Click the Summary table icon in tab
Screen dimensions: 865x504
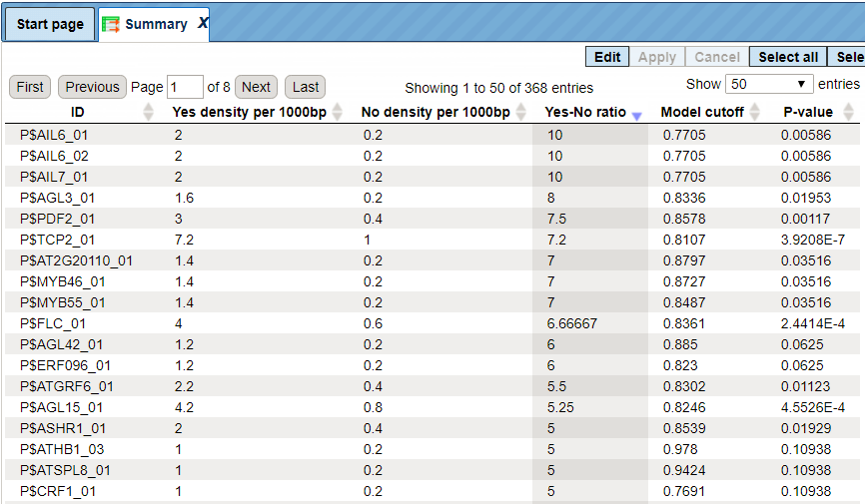111,24
